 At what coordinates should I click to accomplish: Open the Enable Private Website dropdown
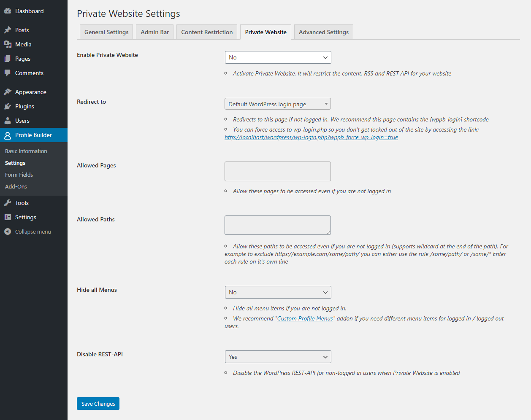(278, 57)
